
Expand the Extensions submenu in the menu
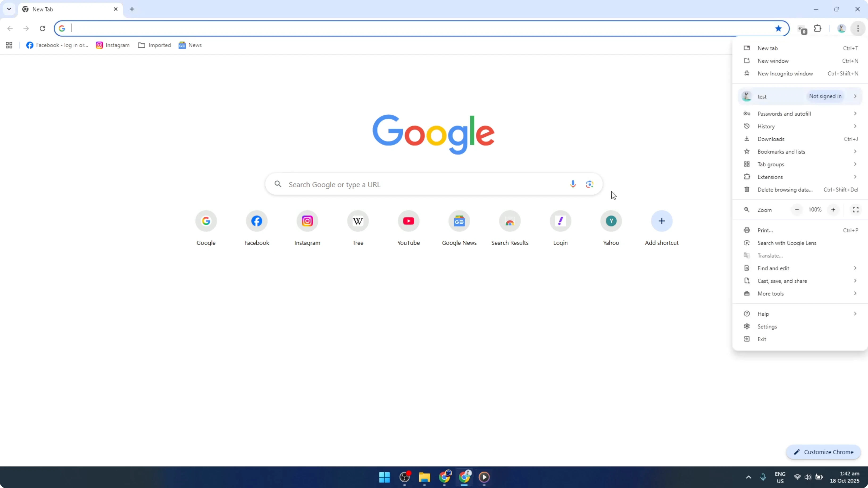(800, 177)
